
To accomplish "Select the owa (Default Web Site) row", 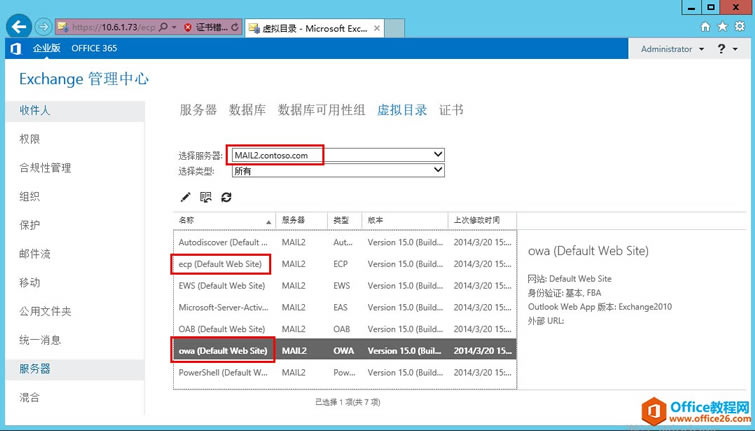I will [x=345, y=351].
